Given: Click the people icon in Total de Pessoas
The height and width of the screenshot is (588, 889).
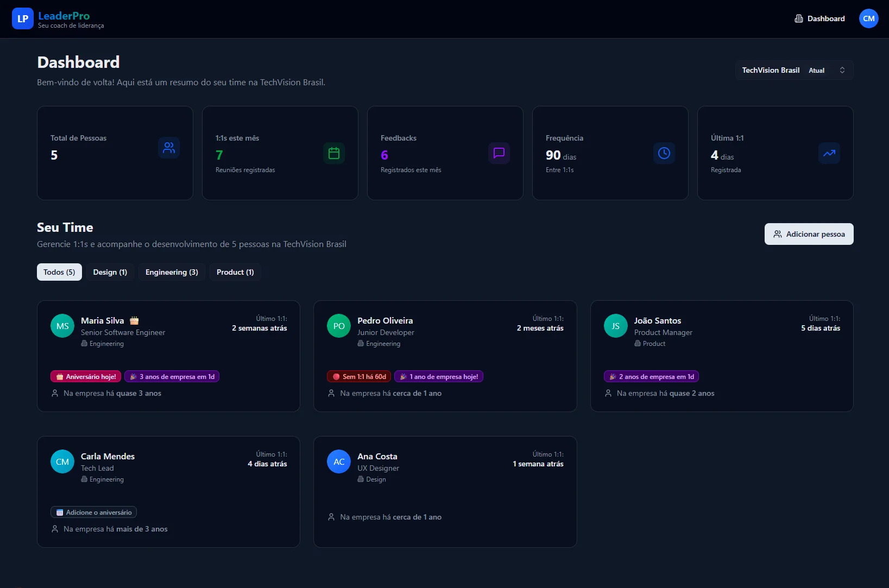Looking at the screenshot, I should point(169,148).
